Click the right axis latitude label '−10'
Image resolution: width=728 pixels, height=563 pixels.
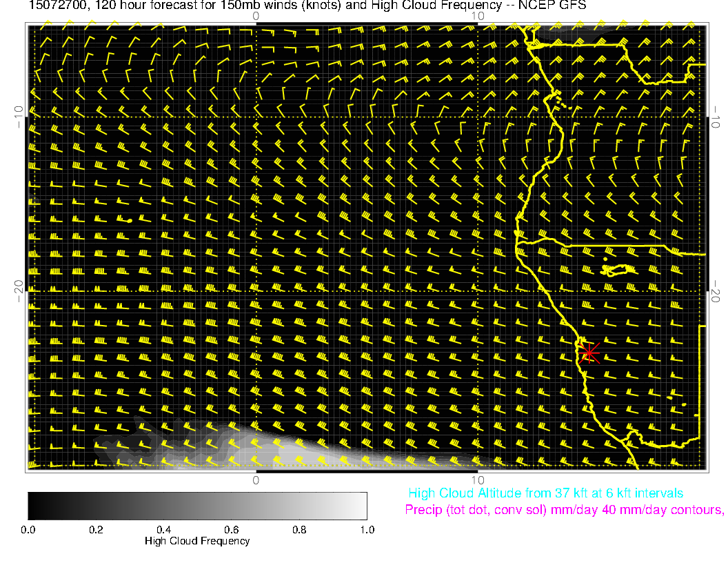click(716, 117)
